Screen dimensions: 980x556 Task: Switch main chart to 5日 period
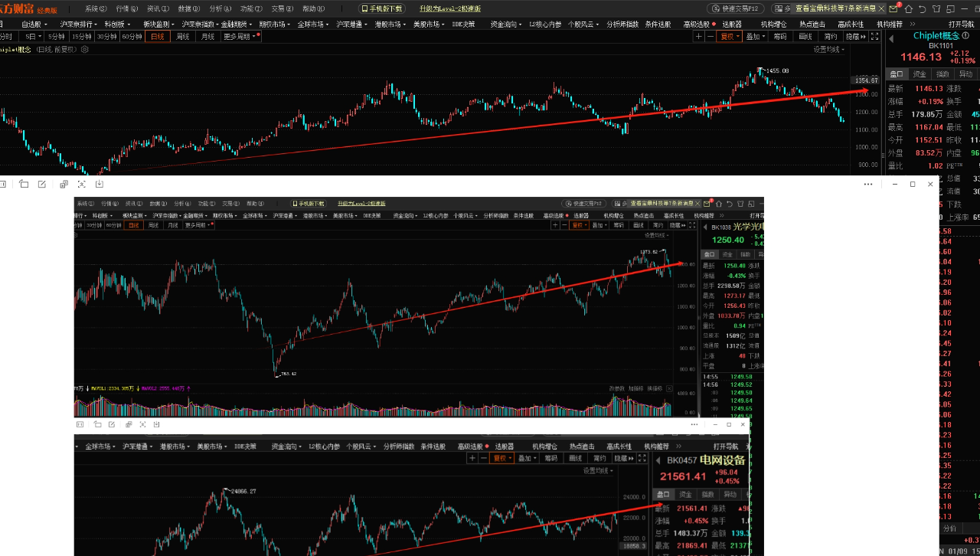coord(31,36)
